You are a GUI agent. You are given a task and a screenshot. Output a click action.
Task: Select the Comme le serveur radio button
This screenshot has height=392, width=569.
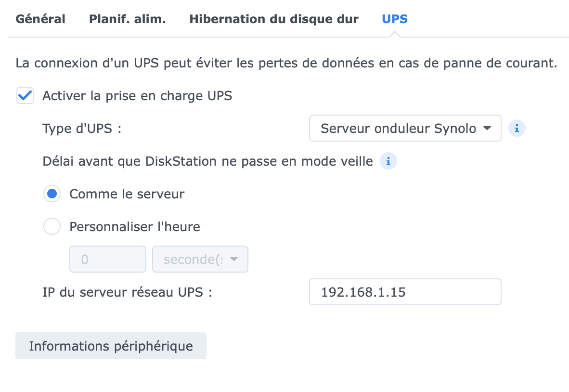pos(52,194)
